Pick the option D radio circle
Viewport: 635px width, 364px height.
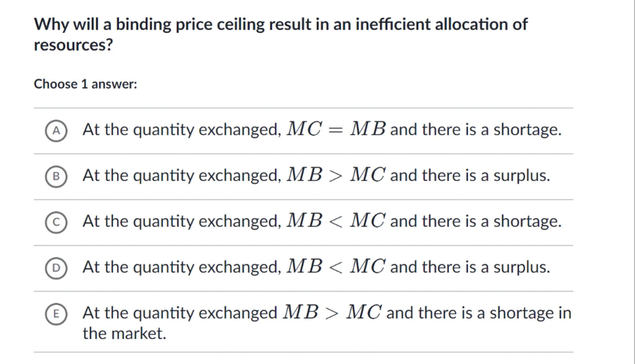coord(56,268)
